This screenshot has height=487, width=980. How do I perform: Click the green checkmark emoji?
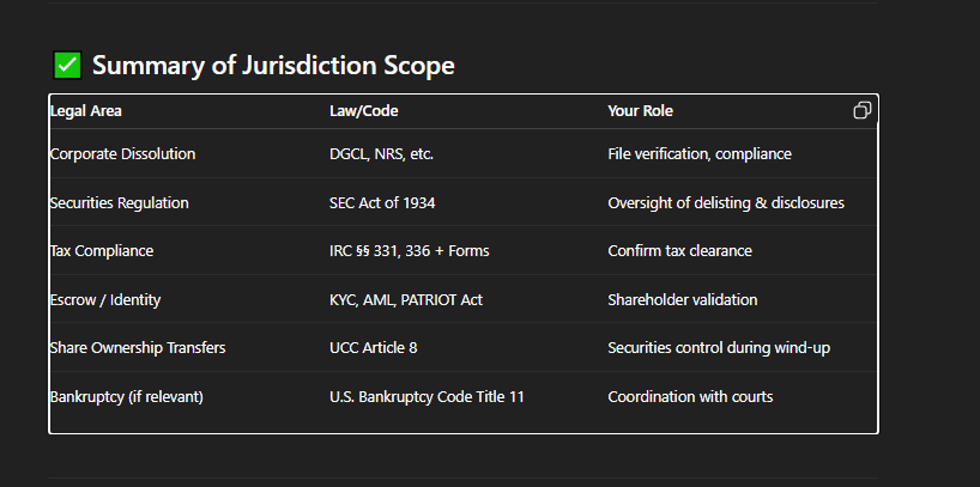point(67,65)
